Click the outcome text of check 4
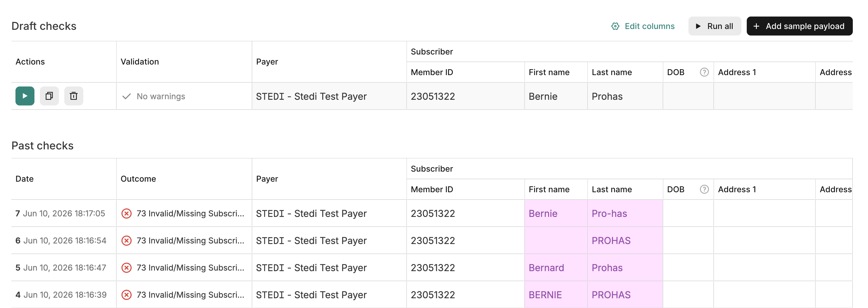Screen dimensions: 868x308 click(190, 295)
